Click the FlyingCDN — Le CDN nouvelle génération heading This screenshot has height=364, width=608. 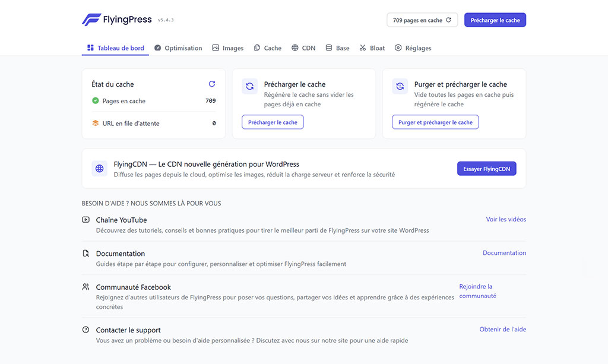206,164
